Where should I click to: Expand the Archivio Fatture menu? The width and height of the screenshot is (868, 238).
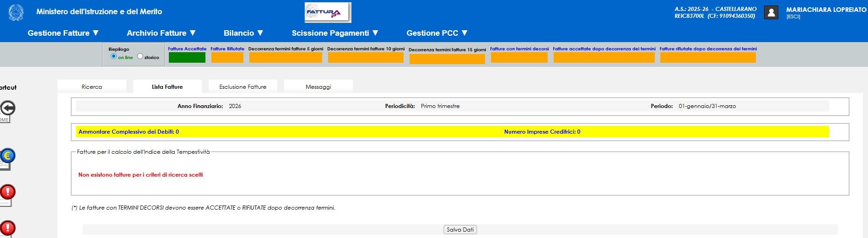click(x=161, y=33)
